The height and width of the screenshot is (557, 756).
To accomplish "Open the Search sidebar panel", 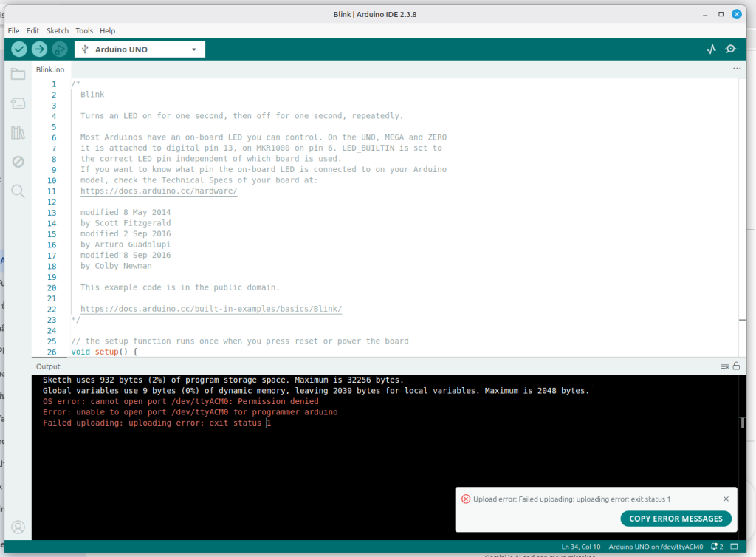I will pyautogui.click(x=18, y=191).
